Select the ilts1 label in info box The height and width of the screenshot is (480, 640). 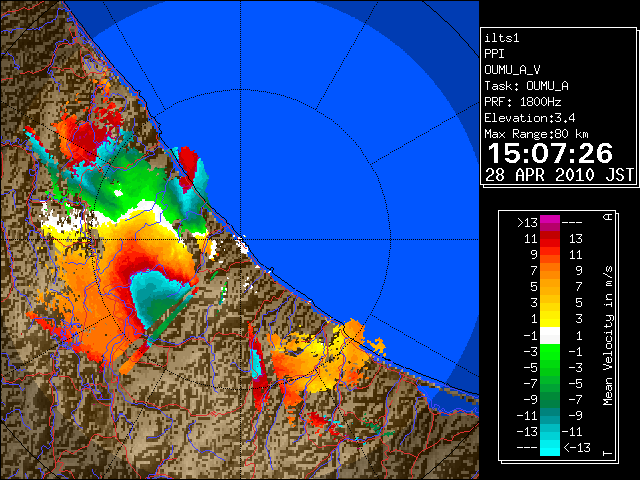[x=502, y=38]
